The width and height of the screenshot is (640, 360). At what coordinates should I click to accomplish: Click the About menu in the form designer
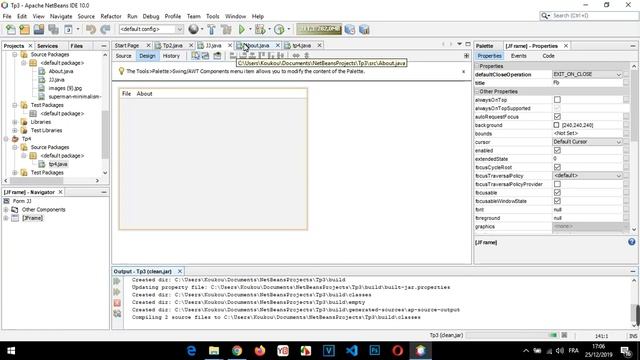(x=144, y=94)
